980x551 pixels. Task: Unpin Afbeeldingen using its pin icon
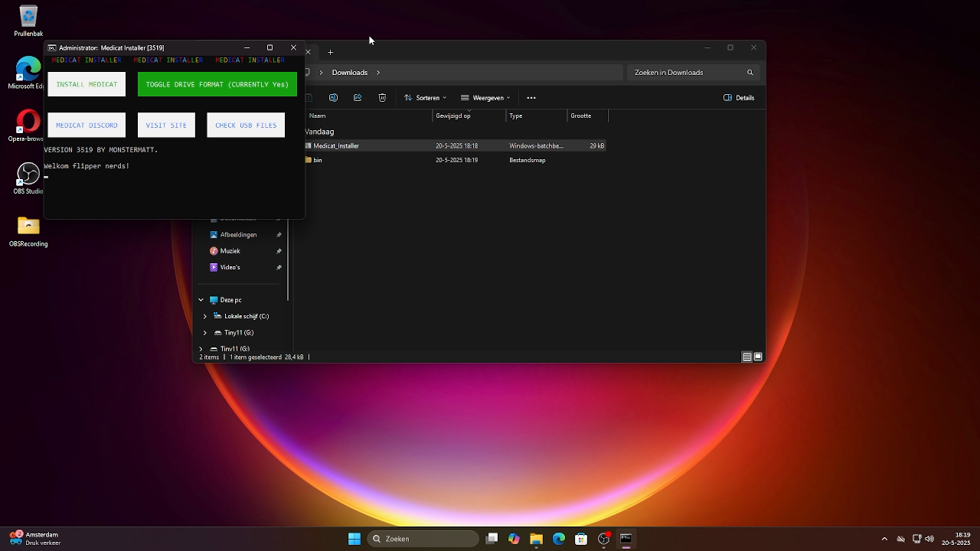(x=279, y=235)
